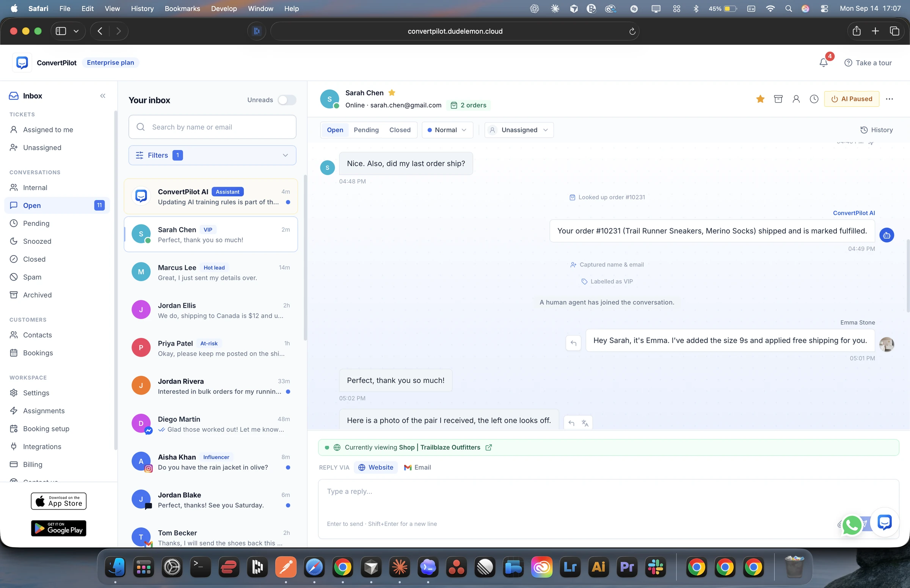Show Safari tab overview icon
The height and width of the screenshot is (588, 910).
click(894, 31)
